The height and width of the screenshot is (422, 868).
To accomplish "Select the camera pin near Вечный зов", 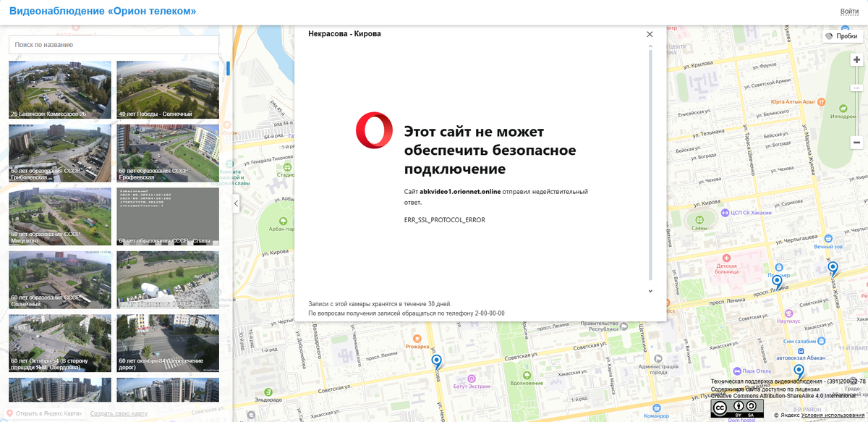I will pos(833,267).
